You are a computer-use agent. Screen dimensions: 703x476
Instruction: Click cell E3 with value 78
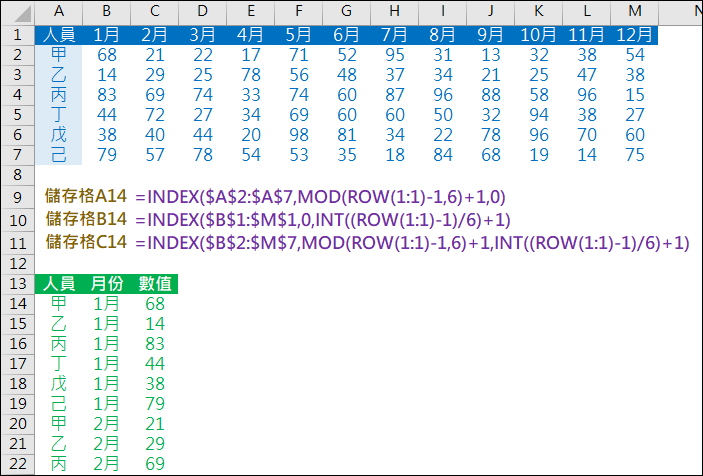251,75
